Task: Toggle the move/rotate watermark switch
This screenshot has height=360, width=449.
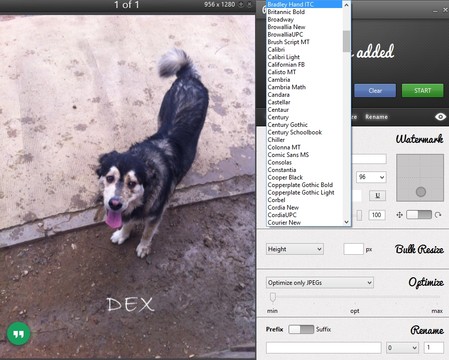Action: (x=419, y=215)
